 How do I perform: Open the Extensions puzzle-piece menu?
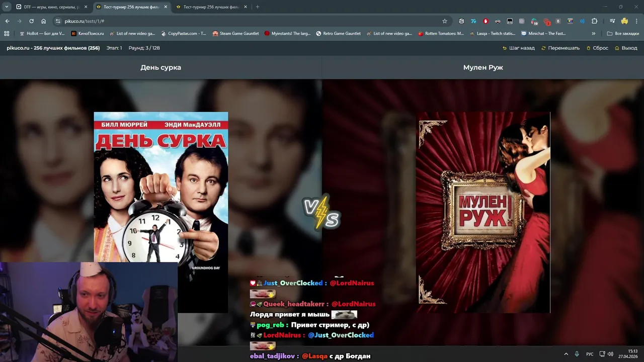point(594,21)
